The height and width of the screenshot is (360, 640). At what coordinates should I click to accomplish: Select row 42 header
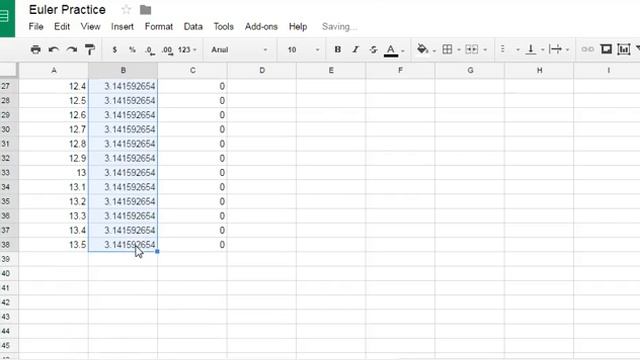click(x=9, y=302)
